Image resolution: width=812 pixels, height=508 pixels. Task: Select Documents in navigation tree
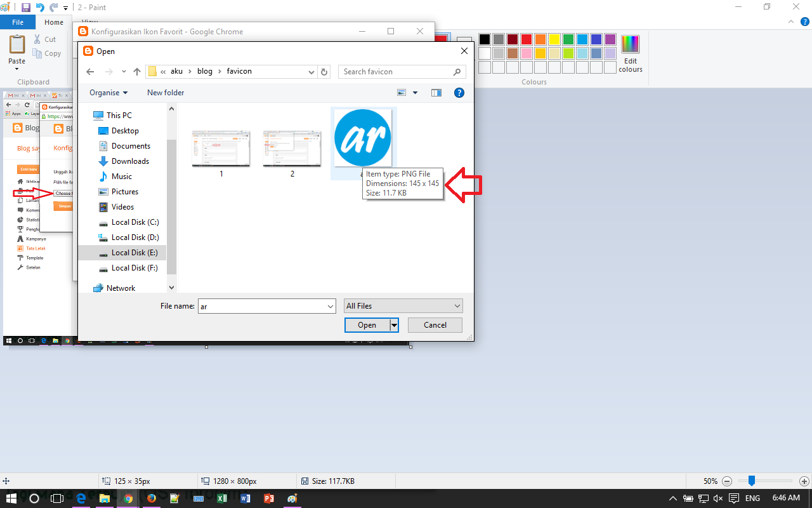click(x=124, y=145)
